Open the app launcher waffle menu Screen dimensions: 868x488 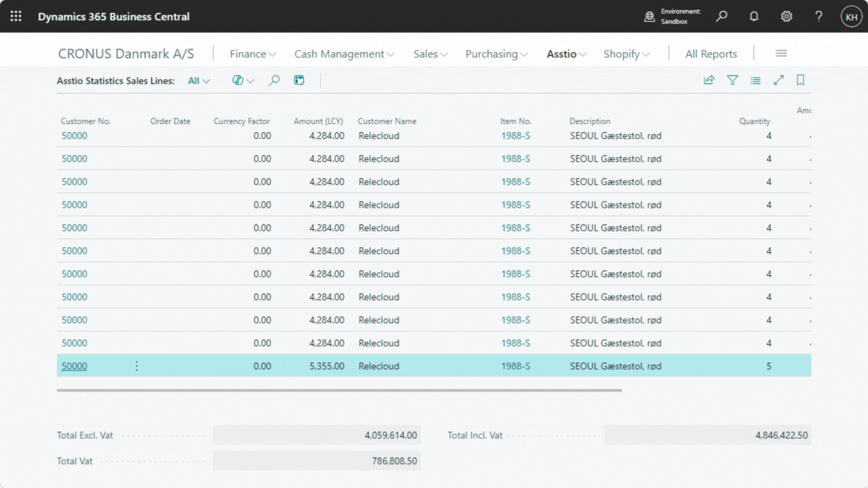pyautogui.click(x=16, y=16)
